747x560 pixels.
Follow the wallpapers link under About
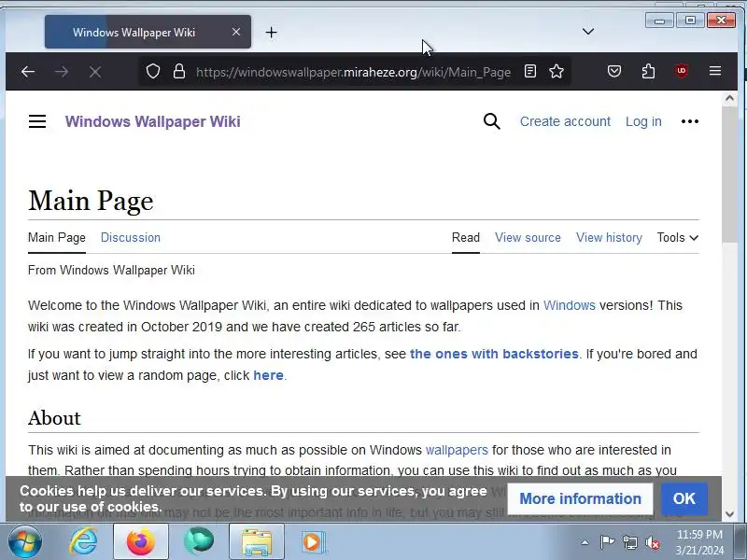[457, 450]
